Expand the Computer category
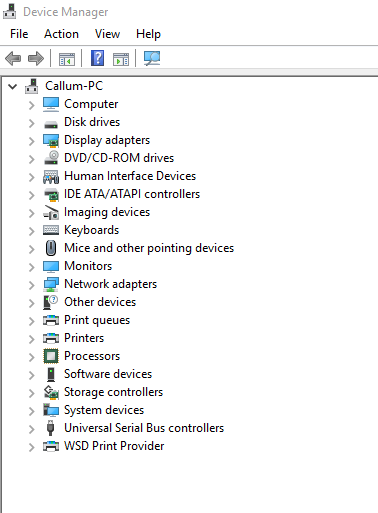The image size is (378, 513). coord(31,105)
